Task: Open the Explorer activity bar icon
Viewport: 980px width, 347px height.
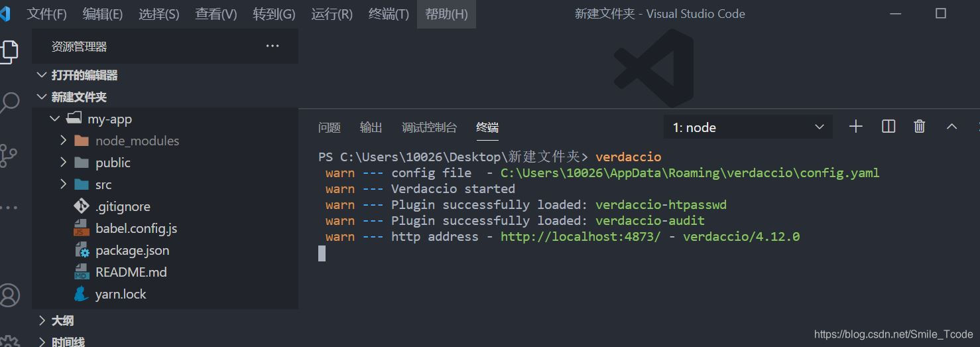Action: (9, 51)
